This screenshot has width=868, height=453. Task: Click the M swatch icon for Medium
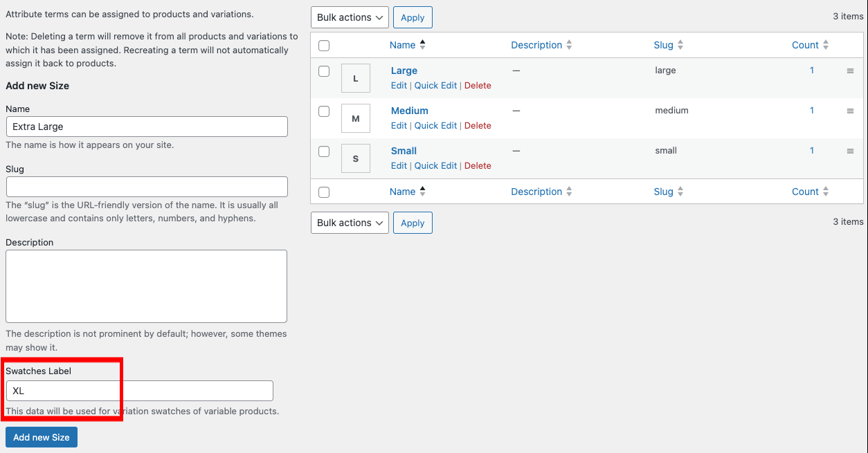[x=355, y=118]
